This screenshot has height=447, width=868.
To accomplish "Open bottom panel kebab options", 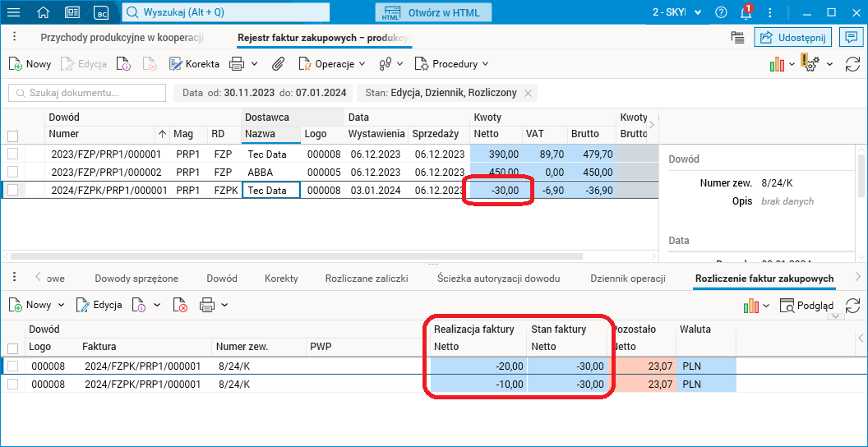I will pyautogui.click(x=15, y=277).
